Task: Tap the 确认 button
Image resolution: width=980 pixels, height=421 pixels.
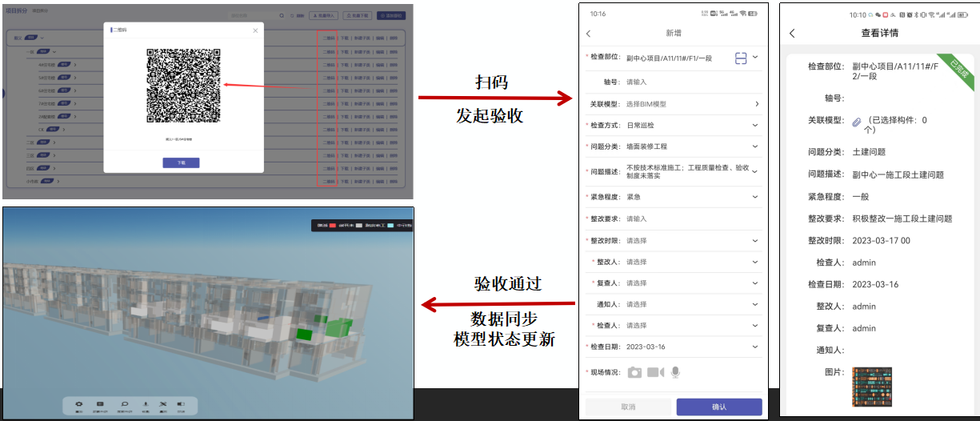Action: (719, 407)
